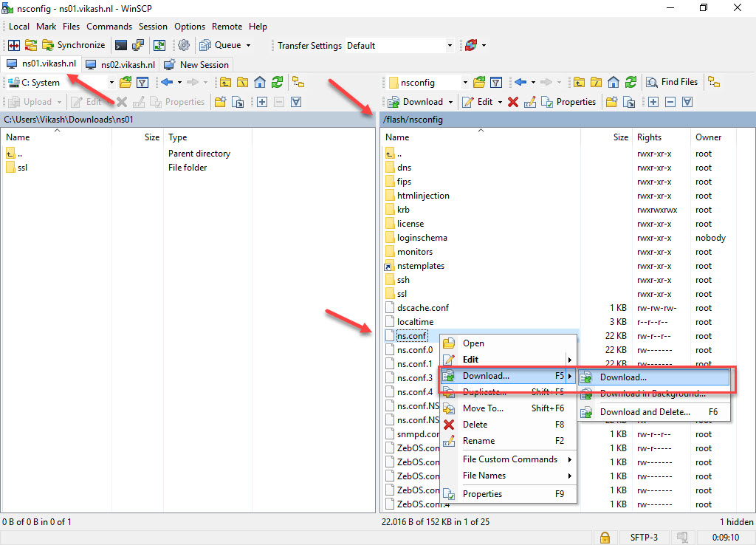Create a new folder in remote panel
This screenshot has height=545, width=756.
click(x=611, y=102)
